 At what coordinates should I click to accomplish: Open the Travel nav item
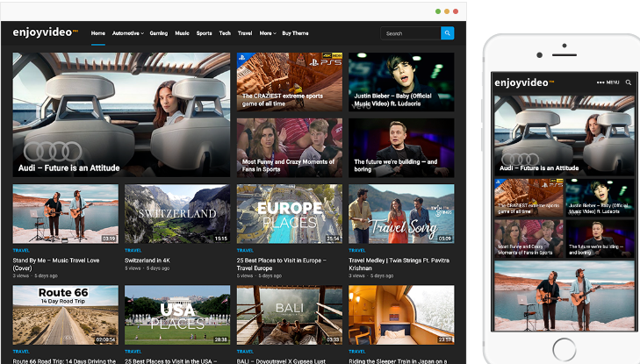[x=245, y=33]
